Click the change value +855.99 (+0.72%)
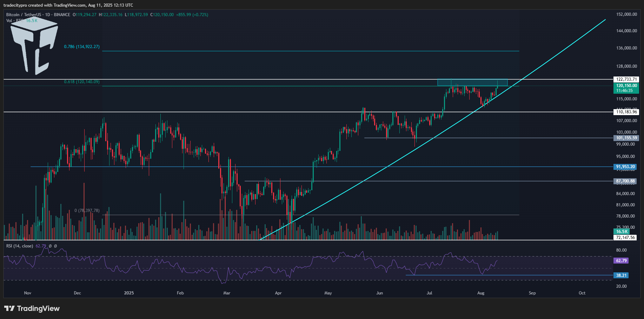 (x=192, y=15)
